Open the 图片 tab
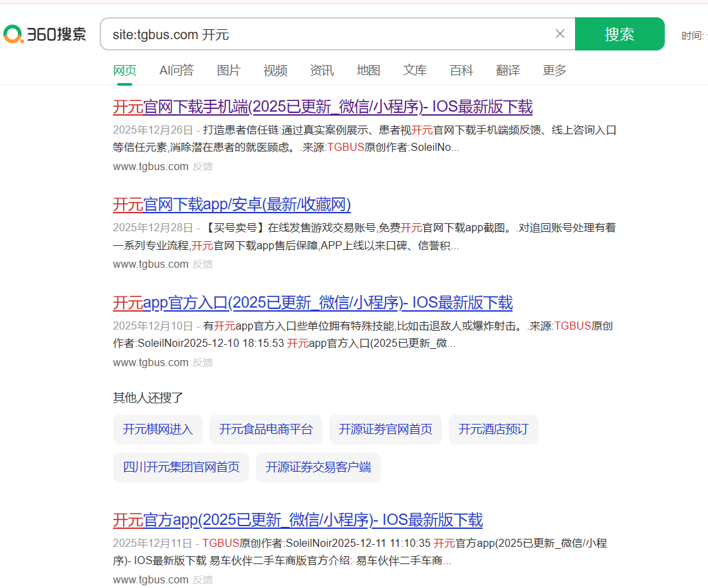 (229, 70)
